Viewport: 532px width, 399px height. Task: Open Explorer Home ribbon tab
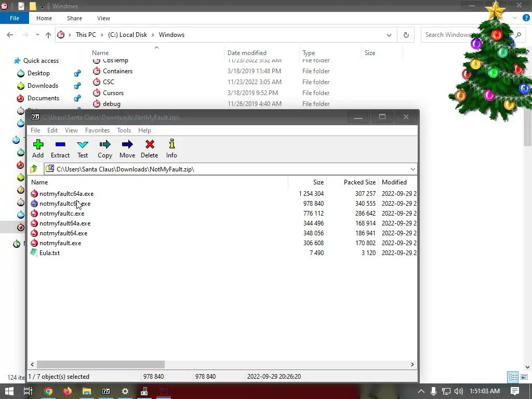(44, 18)
